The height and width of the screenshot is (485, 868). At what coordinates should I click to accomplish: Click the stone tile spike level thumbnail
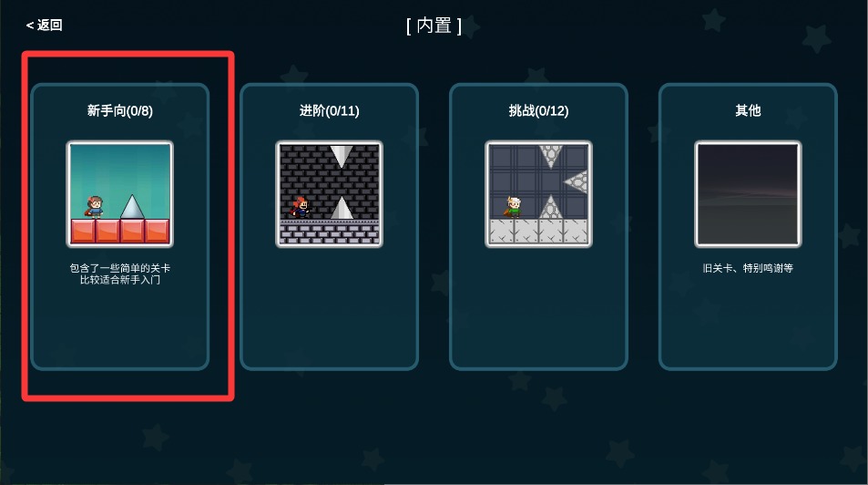(x=538, y=194)
